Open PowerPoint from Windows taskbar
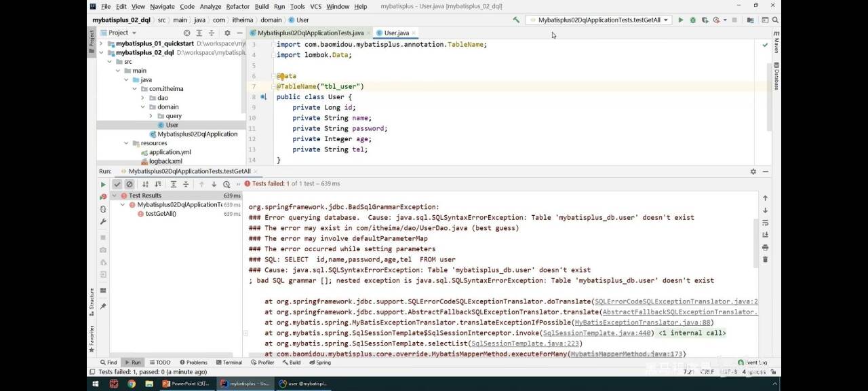 [186, 384]
